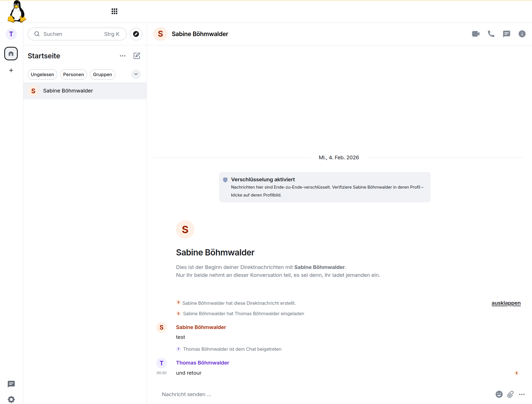Open settings gear in sidebar
Viewport: 532px width, 404px height.
[x=11, y=399]
